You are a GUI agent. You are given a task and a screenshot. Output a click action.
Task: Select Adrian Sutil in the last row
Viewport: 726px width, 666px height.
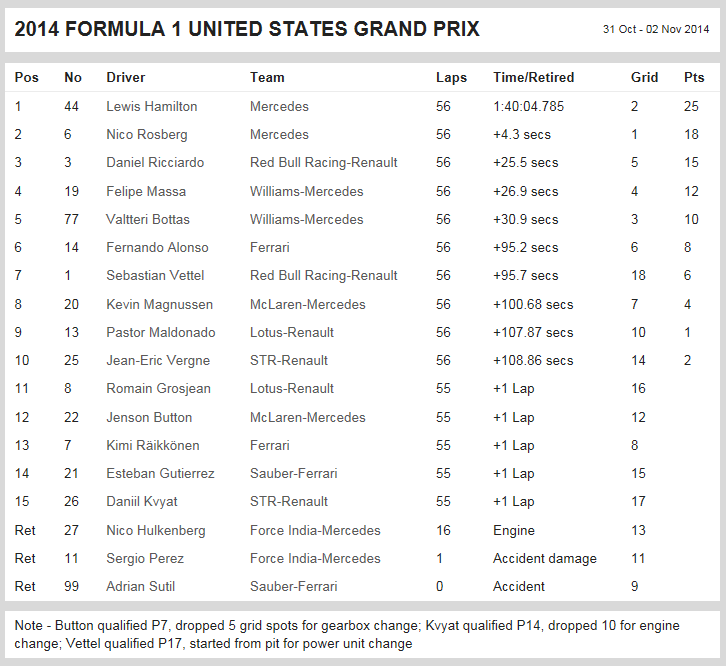click(139, 586)
